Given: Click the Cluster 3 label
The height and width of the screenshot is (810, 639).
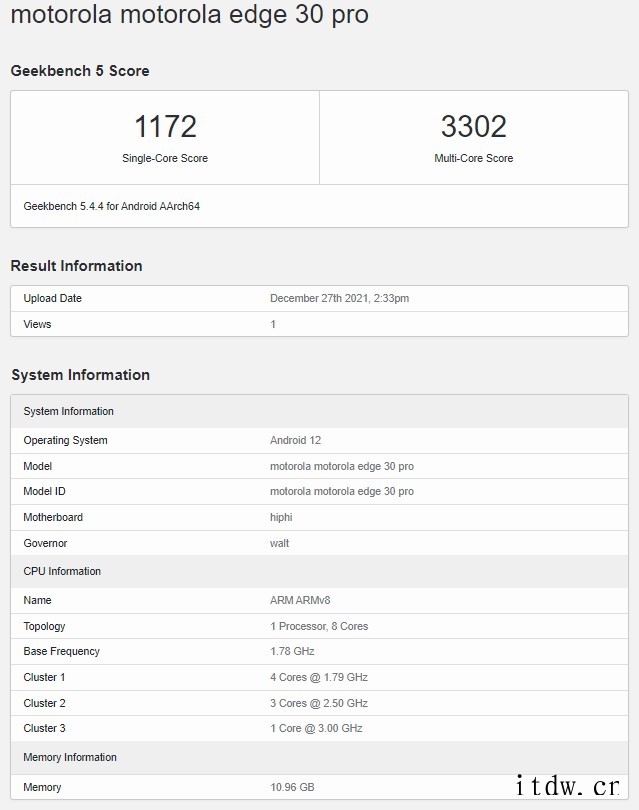Looking at the screenshot, I should pyautogui.click(x=44, y=728).
